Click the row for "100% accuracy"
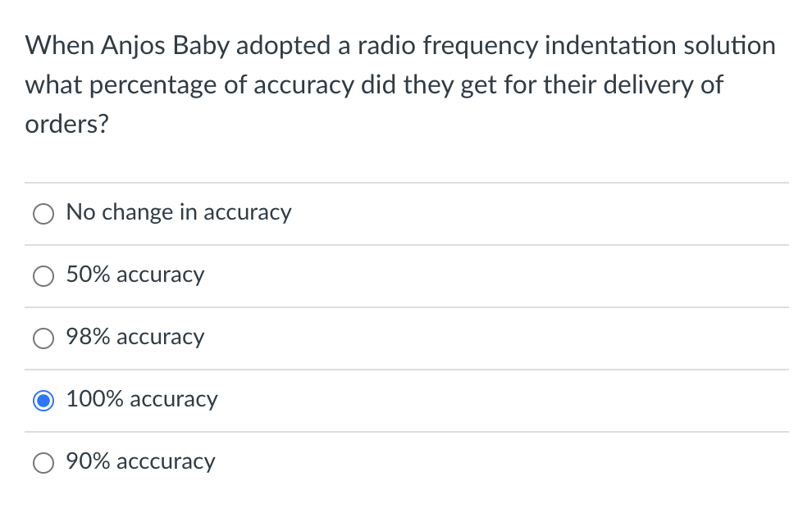 [328, 400]
